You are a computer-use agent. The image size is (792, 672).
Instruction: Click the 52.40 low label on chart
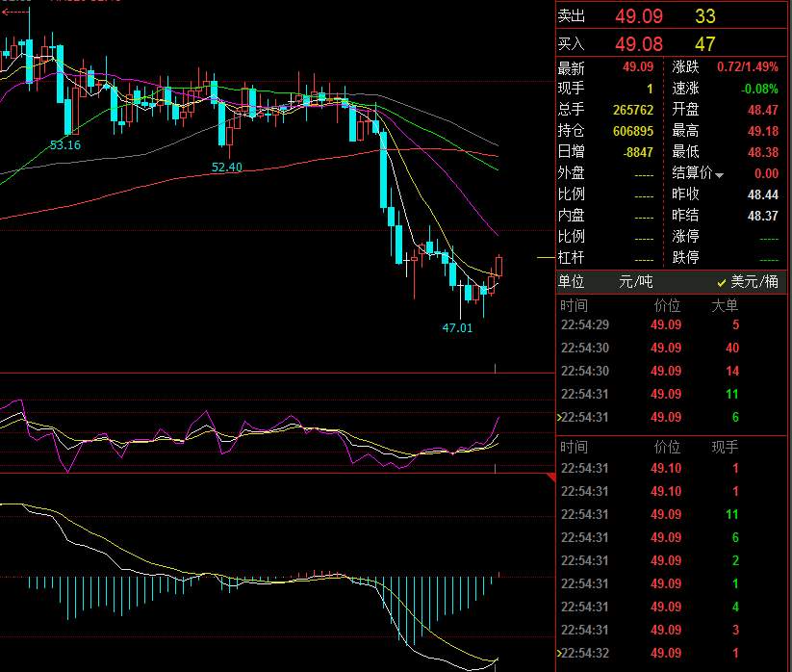click(227, 168)
